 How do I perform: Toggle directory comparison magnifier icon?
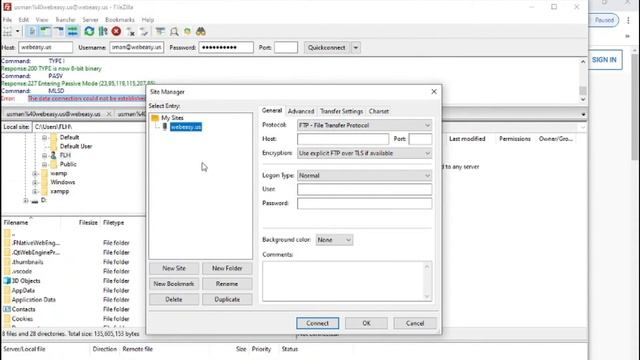(174, 31)
